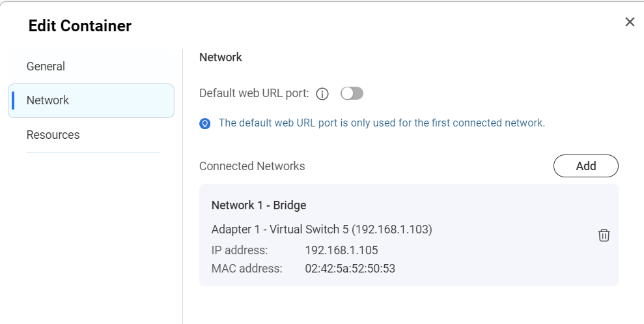Click the IP address field label
The height and width of the screenshot is (324, 644).
[240, 250]
